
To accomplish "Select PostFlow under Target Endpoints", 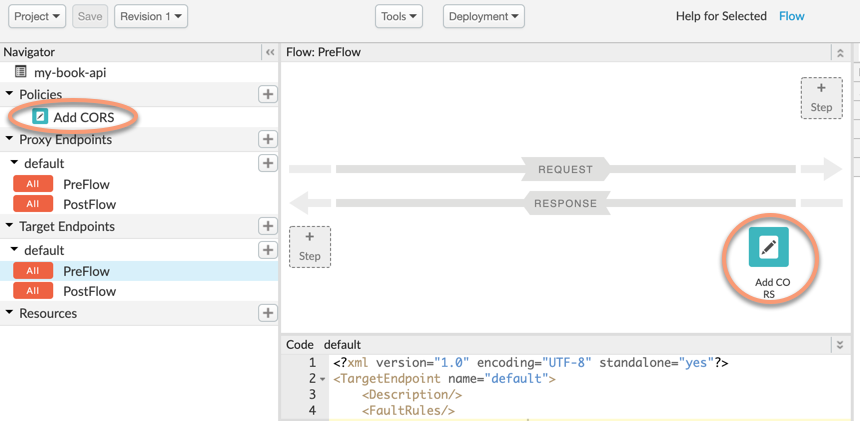I will click(x=89, y=291).
